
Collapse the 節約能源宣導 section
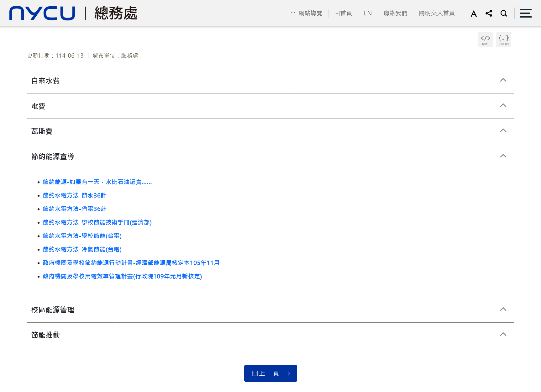coord(503,156)
